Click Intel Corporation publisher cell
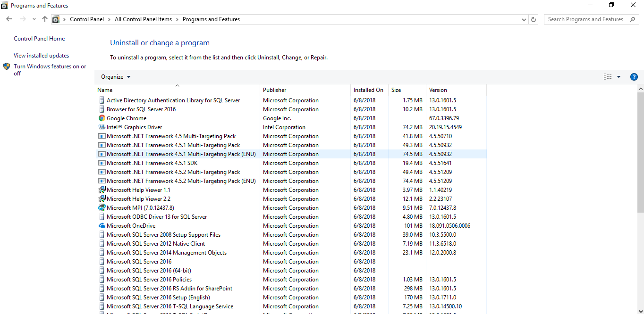Viewport: 644px width, 314px height. pyautogui.click(x=284, y=127)
